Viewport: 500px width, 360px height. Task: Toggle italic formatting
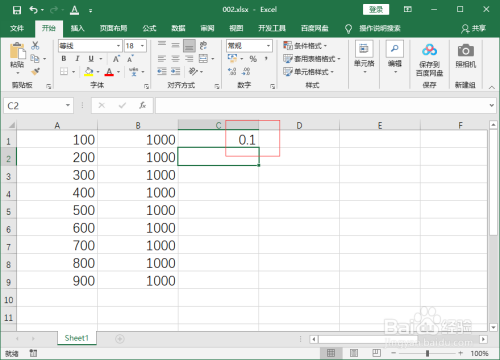[77, 59]
